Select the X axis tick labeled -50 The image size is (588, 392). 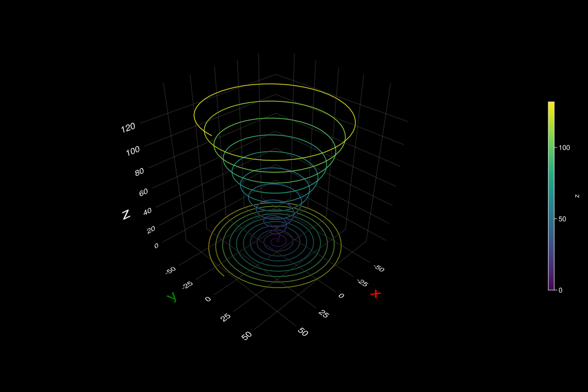point(378,268)
